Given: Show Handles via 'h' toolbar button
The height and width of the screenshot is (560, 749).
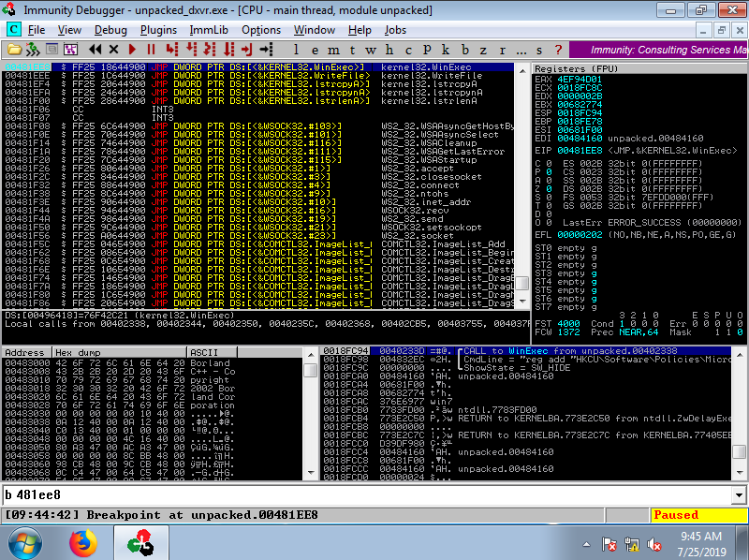Looking at the screenshot, I should tap(389, 50).
